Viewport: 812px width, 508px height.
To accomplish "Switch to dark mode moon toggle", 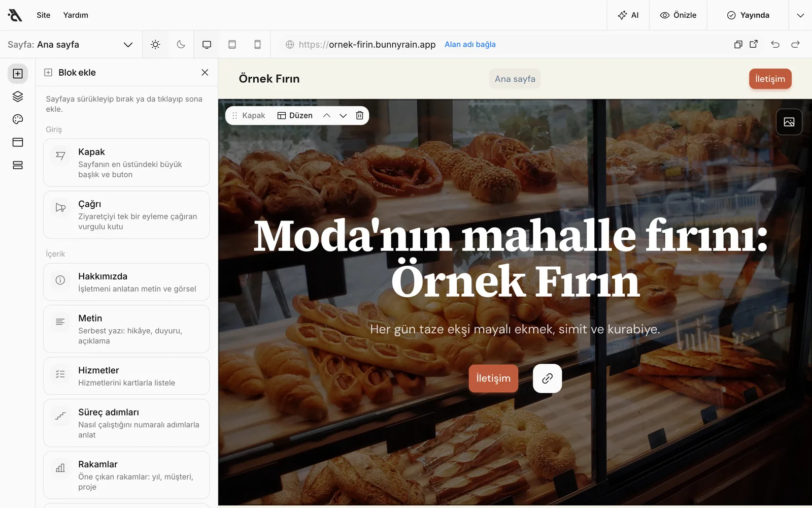I will (x=181, y=44).
